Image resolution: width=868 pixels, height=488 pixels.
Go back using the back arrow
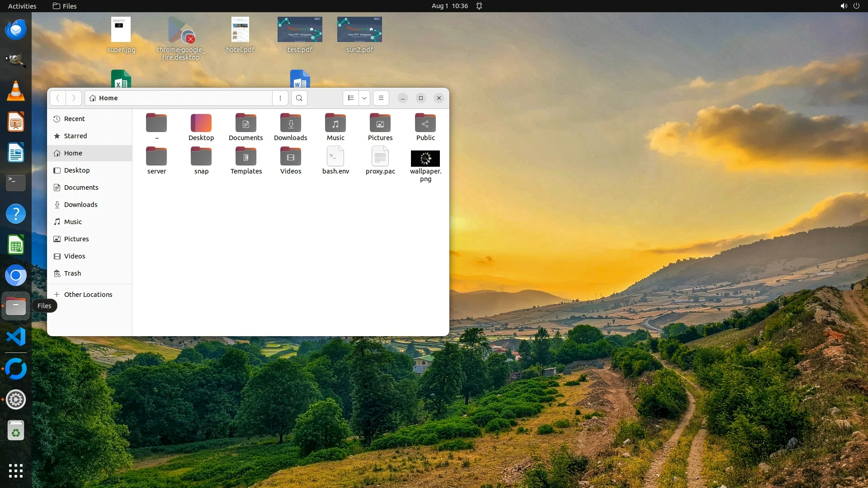tap(58, 98)
